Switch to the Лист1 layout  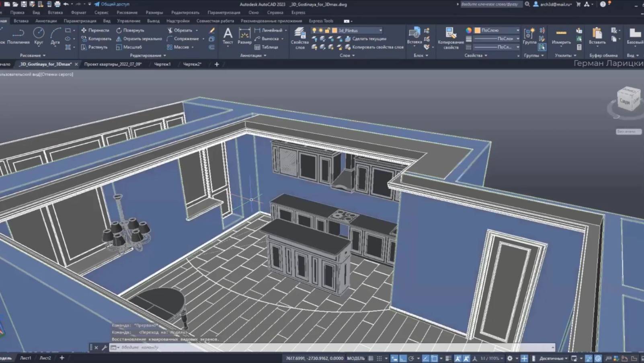tap(25, 358)
